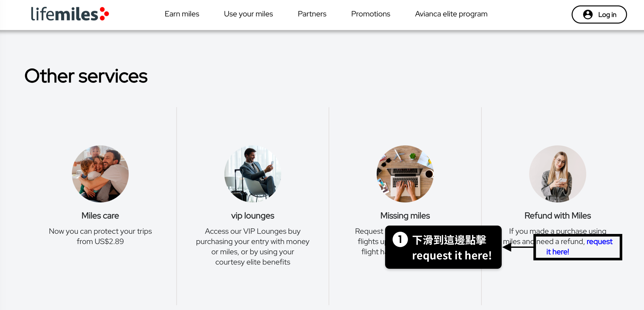Viewport: 644px width, 310px height.
Task: Go to the Promotions page
Action: tap(371, 14)
